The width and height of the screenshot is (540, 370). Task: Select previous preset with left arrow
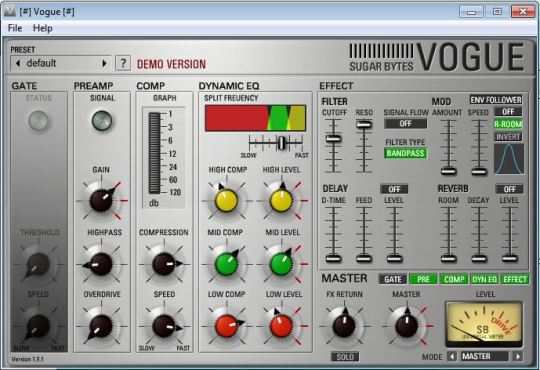18,63
